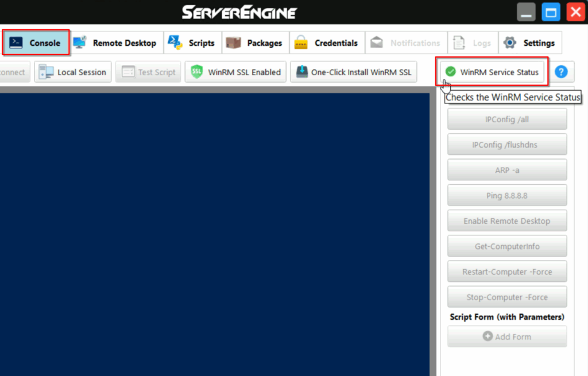The width and height of the screenshot is (588, 376).
Task: Click the Scripts PowerShell-Python icon
Action: 175,42
